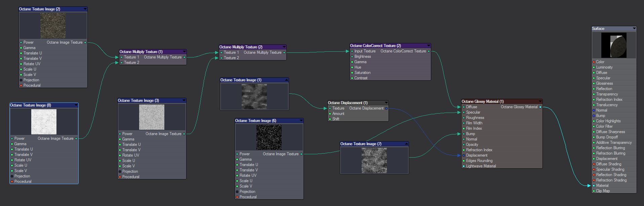The image size is (644, 206).
Task: Collapse the Octane ColorCorrect Texture (2) node arrow
Action: [428, 46]
